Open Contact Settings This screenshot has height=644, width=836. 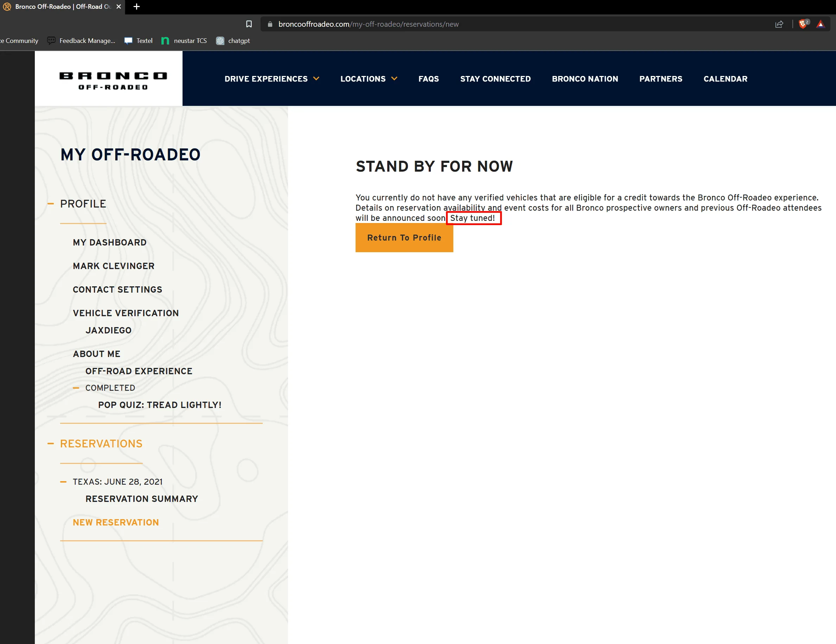[117, 290]
